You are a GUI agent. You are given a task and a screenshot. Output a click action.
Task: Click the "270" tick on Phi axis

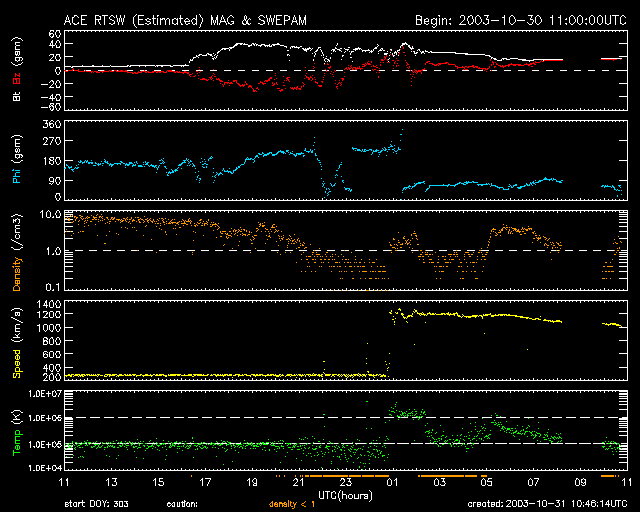click(x=52, y=141)
